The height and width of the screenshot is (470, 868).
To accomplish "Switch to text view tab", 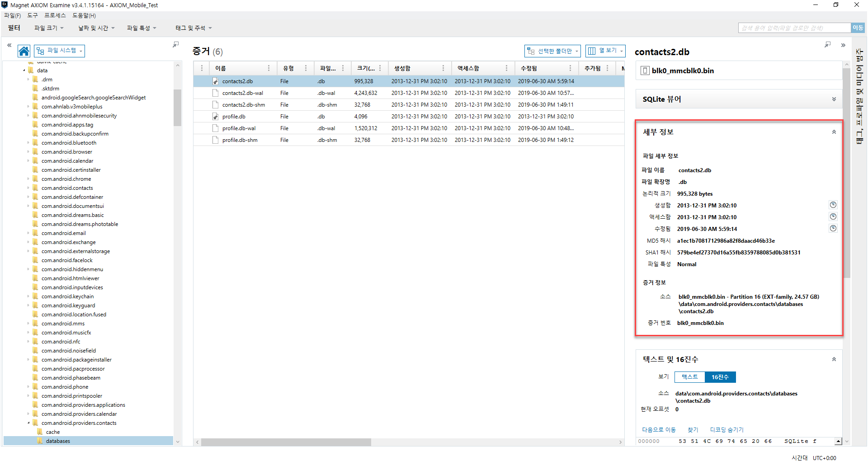I will point(689,377).
